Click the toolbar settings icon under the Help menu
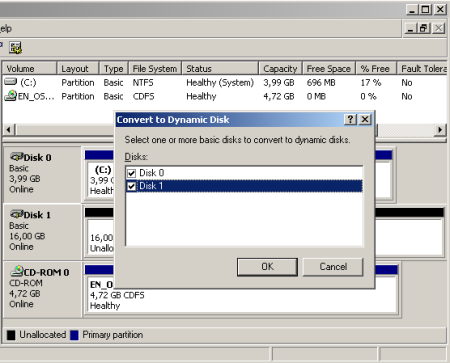450x363 pixels. pos(15,48)
